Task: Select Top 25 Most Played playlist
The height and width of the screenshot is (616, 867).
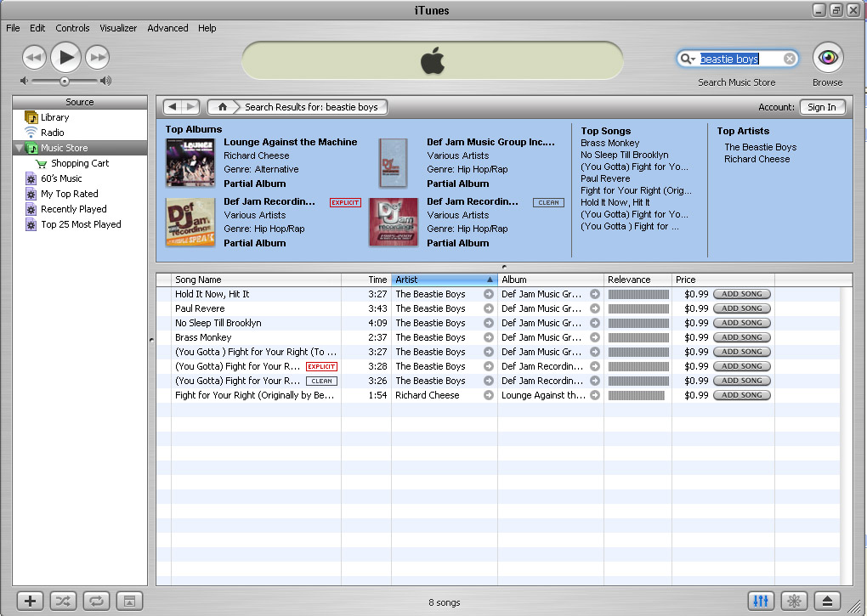Action: coord(80,224)
